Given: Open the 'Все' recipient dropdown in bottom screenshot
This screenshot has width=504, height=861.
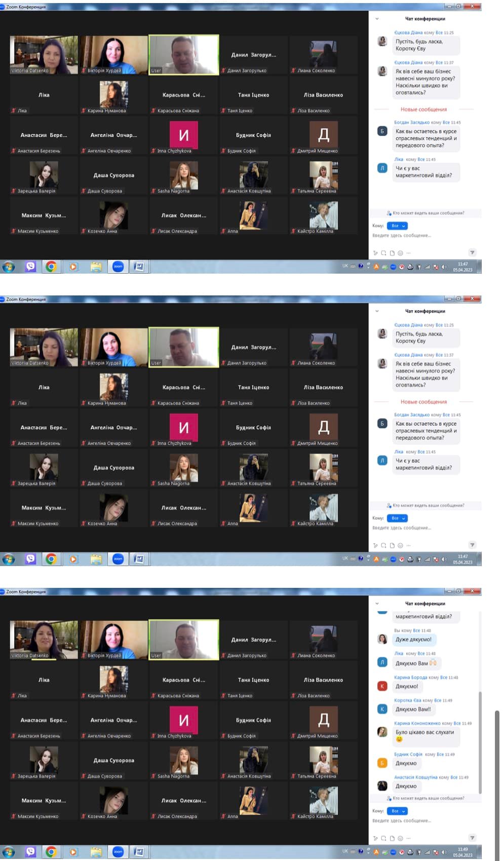Looking at the screenshot, I should click(397, 811).
